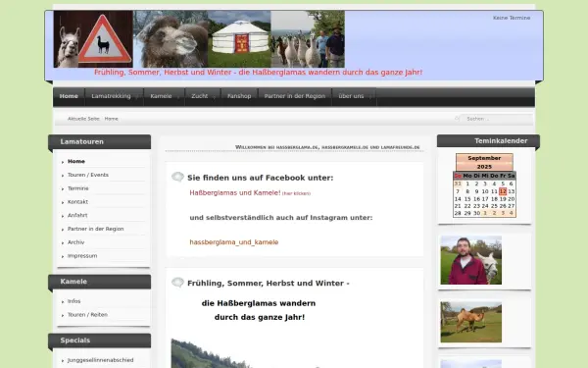Screen dimensions: 588x368
Task: Open the Lamatrekking menu
Action: click(x=115, y=96)
